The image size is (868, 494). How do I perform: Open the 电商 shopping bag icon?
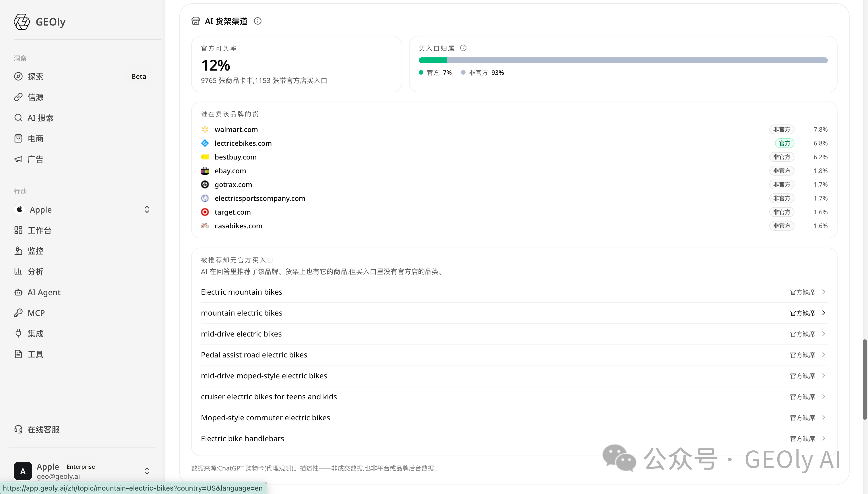click(x=18, y=139)
